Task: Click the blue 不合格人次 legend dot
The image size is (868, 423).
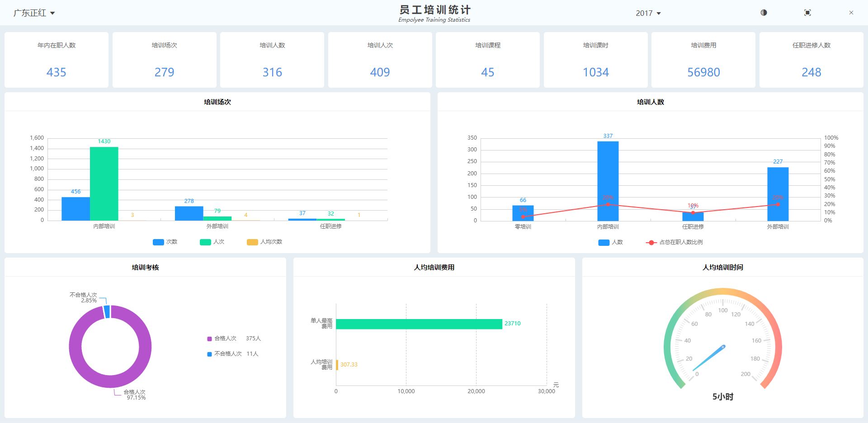Action: coord(209,354)
